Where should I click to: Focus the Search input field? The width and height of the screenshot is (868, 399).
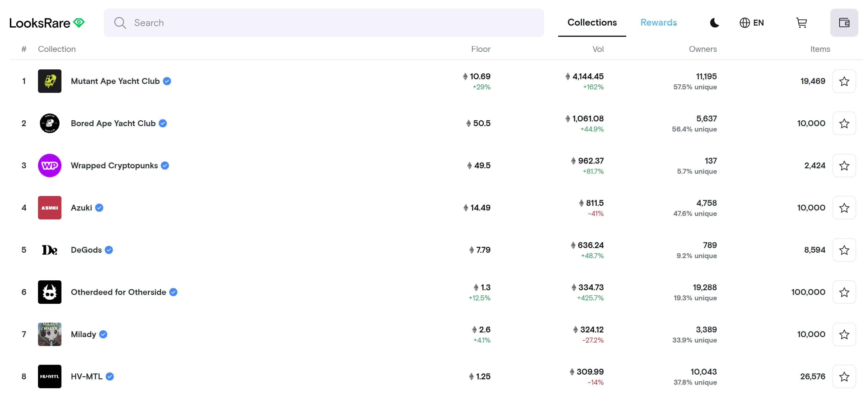[x=323, y=23]
